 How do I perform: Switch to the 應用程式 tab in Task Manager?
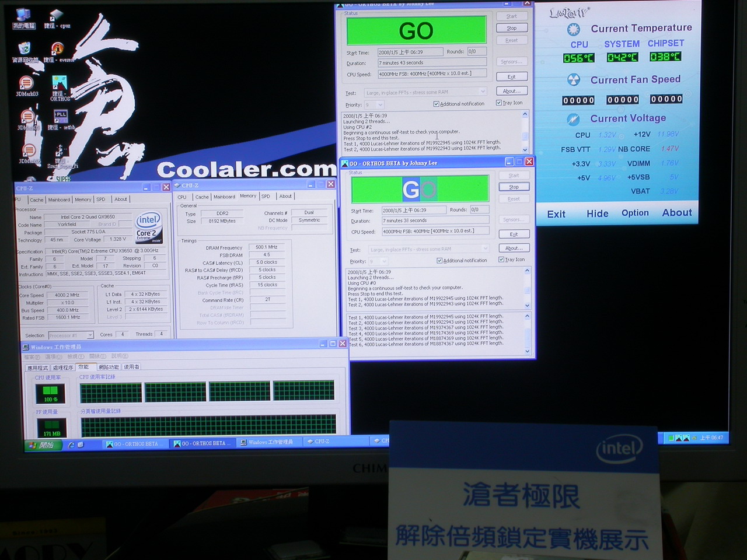[38, 367]
